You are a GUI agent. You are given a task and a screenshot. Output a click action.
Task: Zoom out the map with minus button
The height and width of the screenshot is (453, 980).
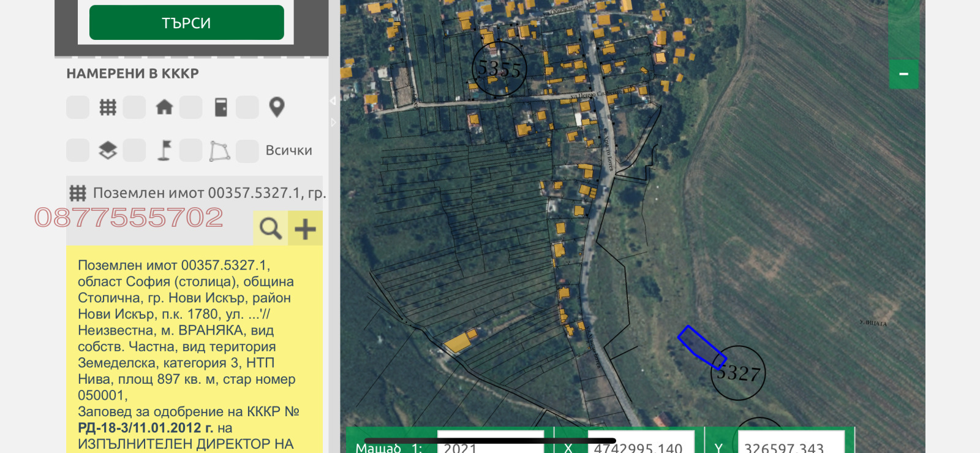click(903, 74)
